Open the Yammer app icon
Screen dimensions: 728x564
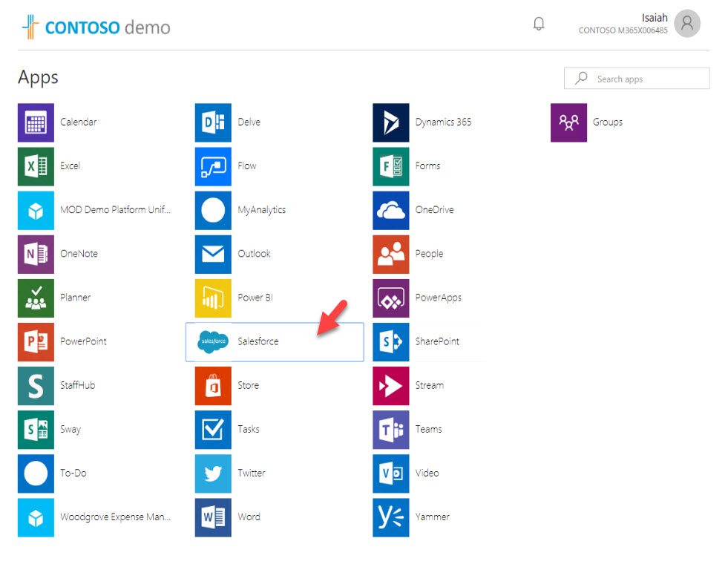[x=391, y=517]
